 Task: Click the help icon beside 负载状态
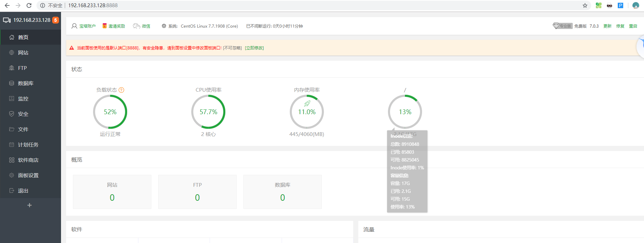[121, 90]
